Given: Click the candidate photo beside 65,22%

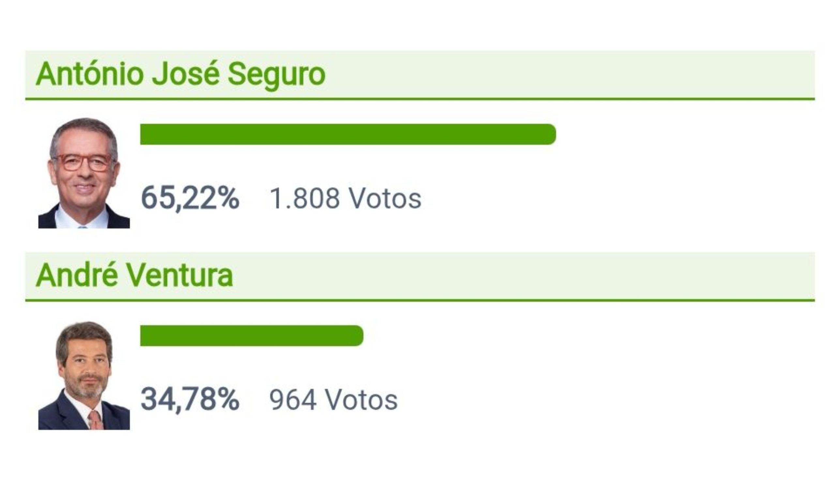Looking at the screenshot, I should [84, 173].
